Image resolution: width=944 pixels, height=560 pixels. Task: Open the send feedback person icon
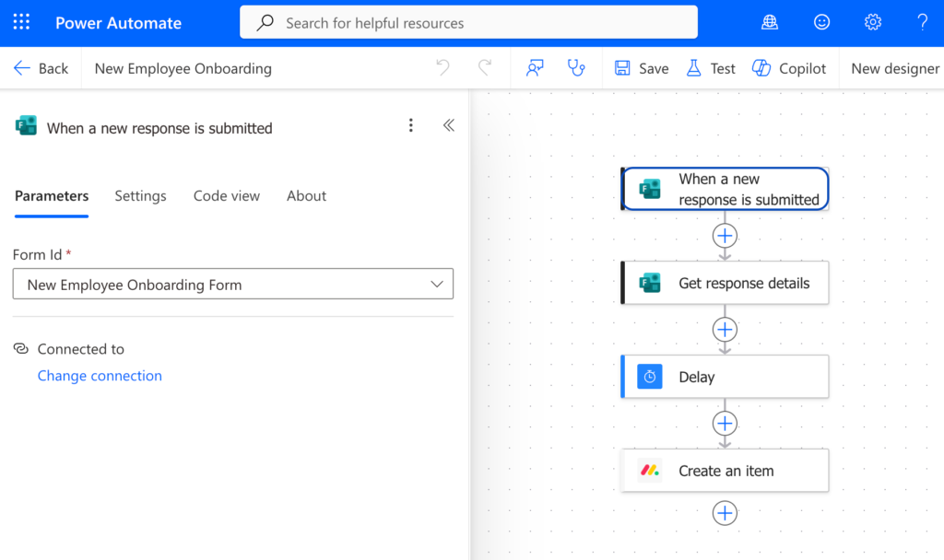(x=535, y=68)
